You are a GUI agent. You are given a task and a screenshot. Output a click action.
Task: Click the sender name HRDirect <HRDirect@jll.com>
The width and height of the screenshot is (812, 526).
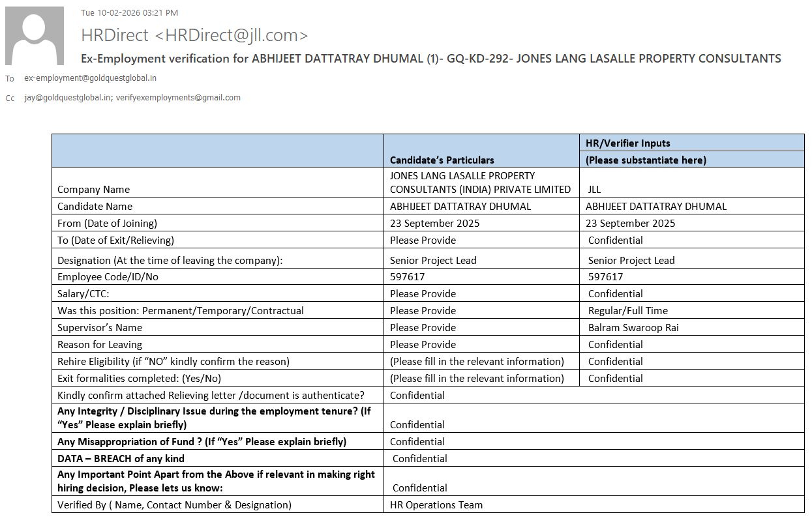[194, 35]
